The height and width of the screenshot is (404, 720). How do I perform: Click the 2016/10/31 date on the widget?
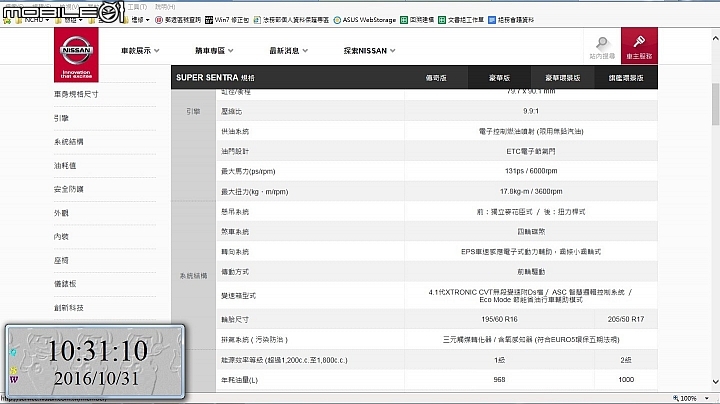96,379
